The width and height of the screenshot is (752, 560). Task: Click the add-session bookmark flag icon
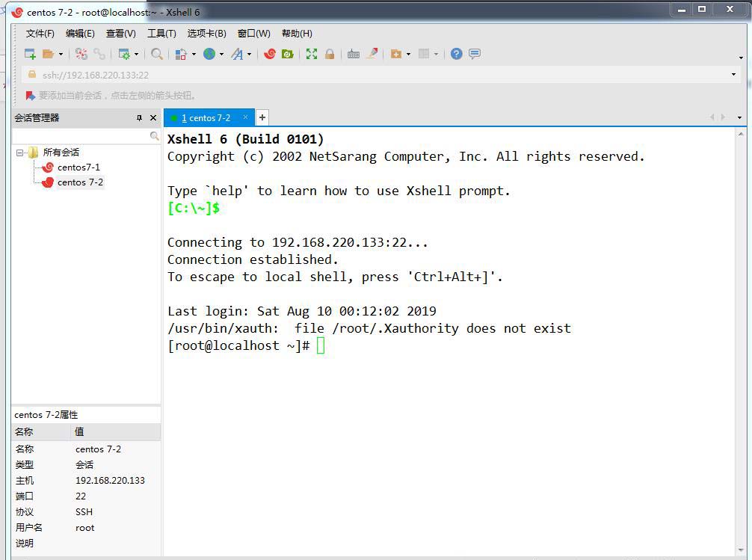pos(30,96)
